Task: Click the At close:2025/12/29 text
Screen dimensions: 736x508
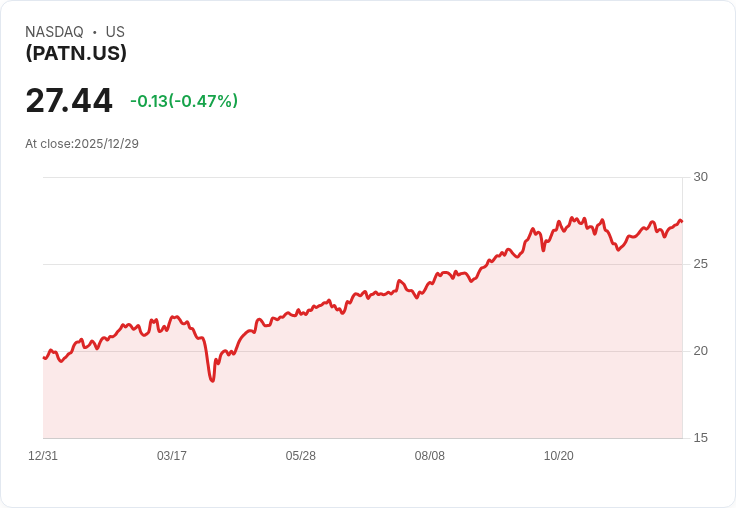Action: (x=82, y=144)
